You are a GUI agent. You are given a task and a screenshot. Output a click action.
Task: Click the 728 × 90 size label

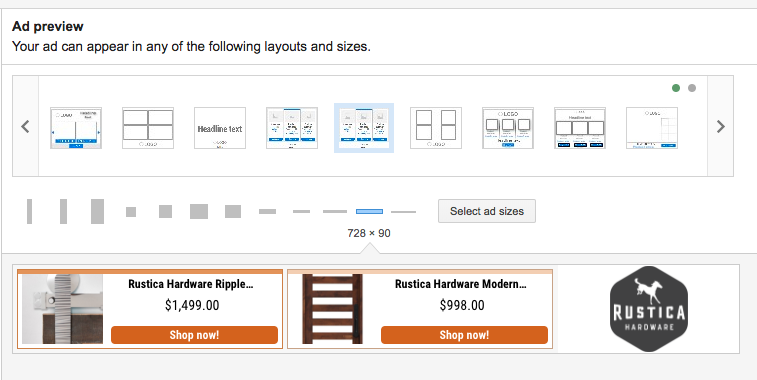[x=369, y=233]
